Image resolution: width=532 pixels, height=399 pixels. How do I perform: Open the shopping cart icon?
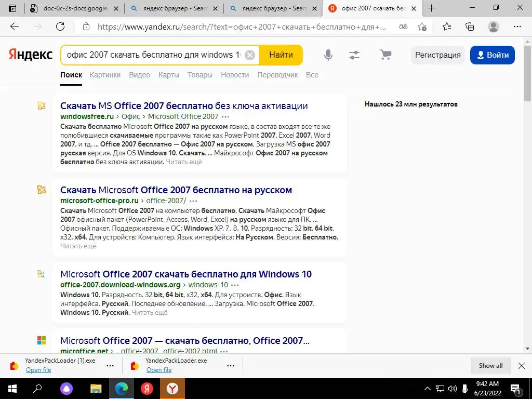click(x=385, y=55)
